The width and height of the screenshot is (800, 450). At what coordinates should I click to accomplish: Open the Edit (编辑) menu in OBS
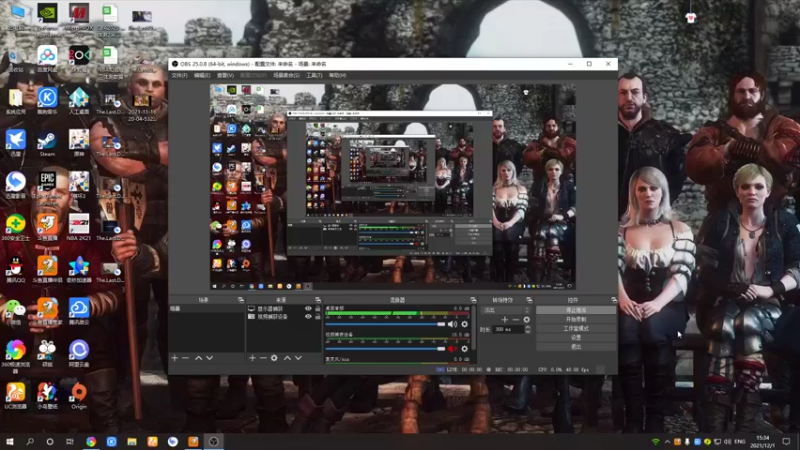coord(202,76)
